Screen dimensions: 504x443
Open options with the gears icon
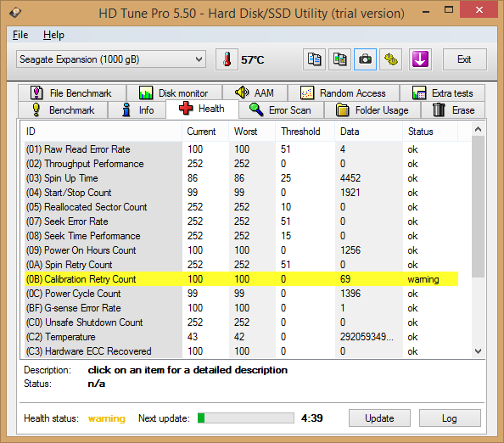click(x=391, y=59)
